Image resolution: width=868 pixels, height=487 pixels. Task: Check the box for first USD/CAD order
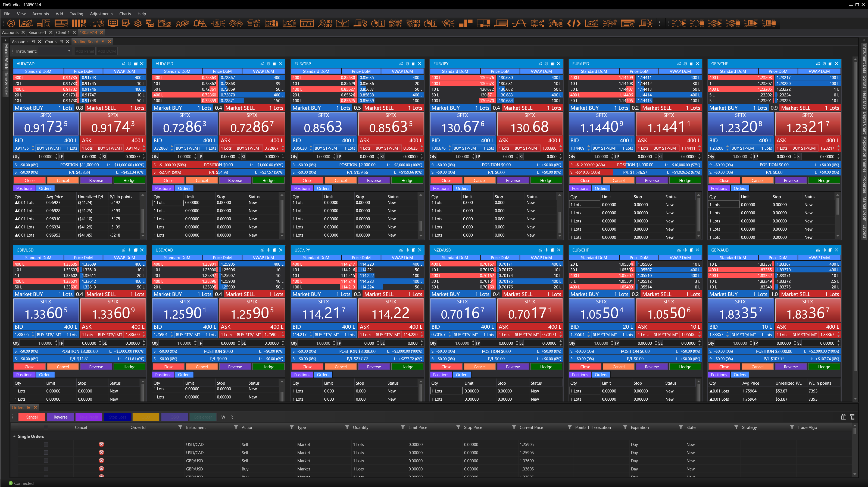point(46,444)
